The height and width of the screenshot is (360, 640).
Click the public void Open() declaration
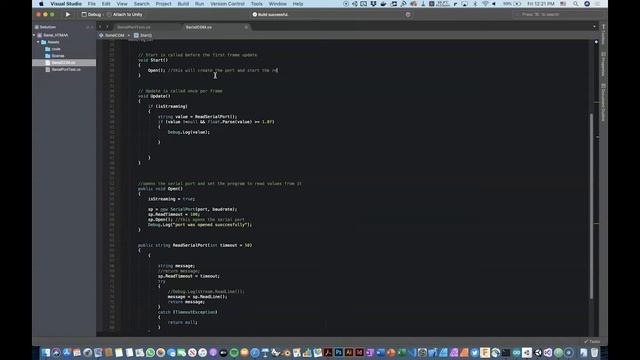(x=160, y=189)
